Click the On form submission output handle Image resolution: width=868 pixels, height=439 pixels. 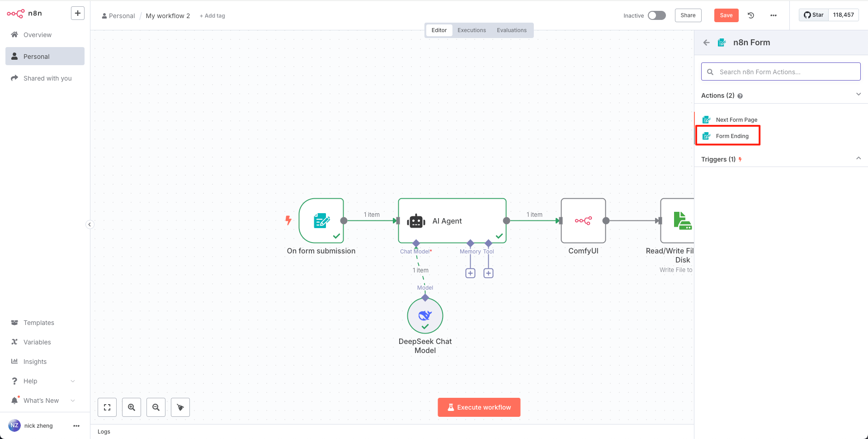[344, 221]
